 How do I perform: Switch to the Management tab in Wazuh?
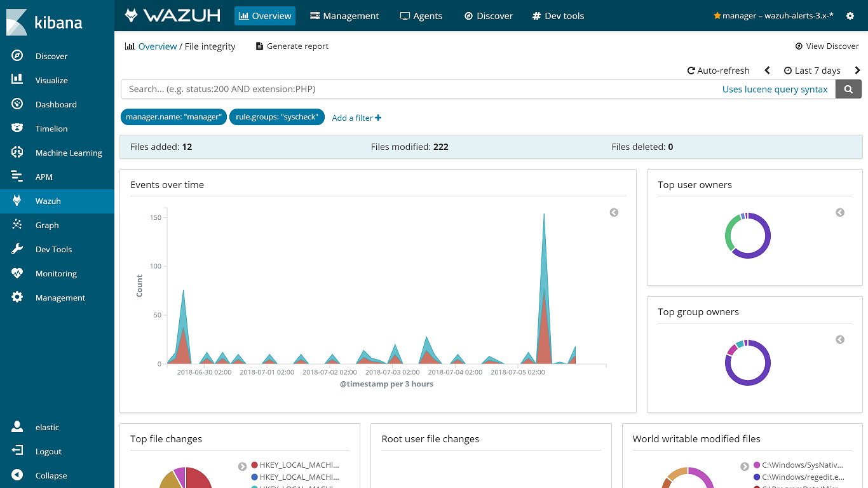(x=344, y=16)
